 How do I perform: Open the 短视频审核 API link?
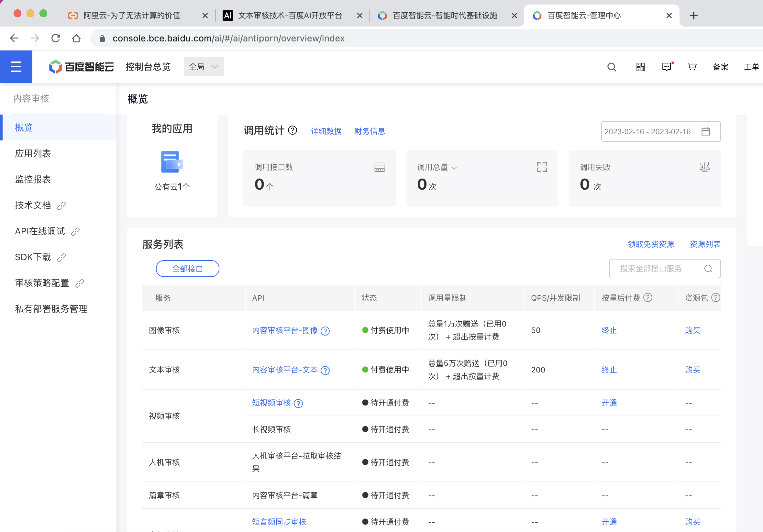[271, 403]
